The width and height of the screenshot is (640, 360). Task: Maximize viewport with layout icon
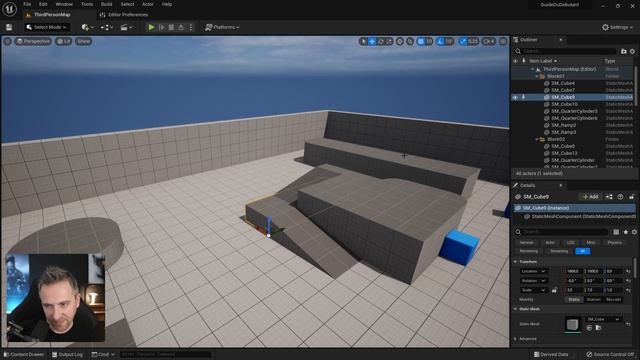click(503, 41)
